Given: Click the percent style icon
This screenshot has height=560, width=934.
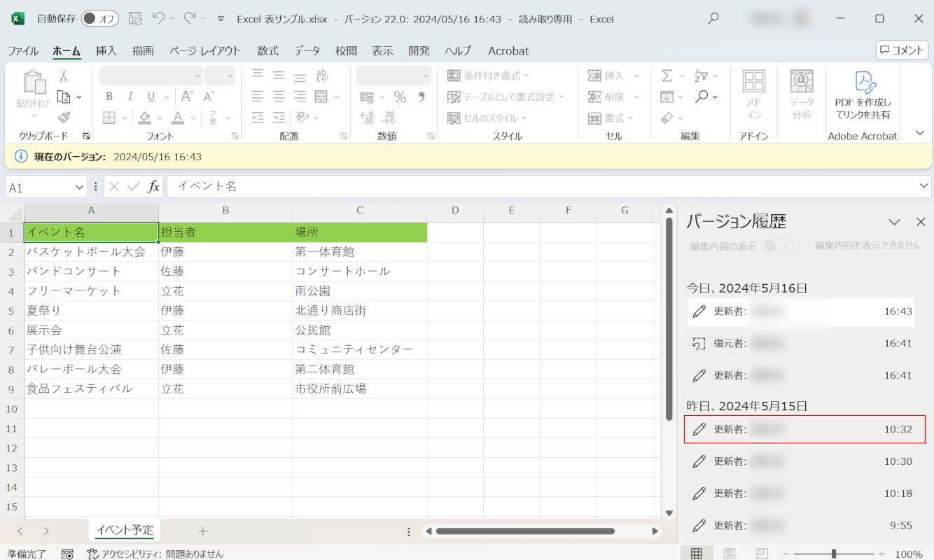Looking at the screenshot, I should [400, 97].
